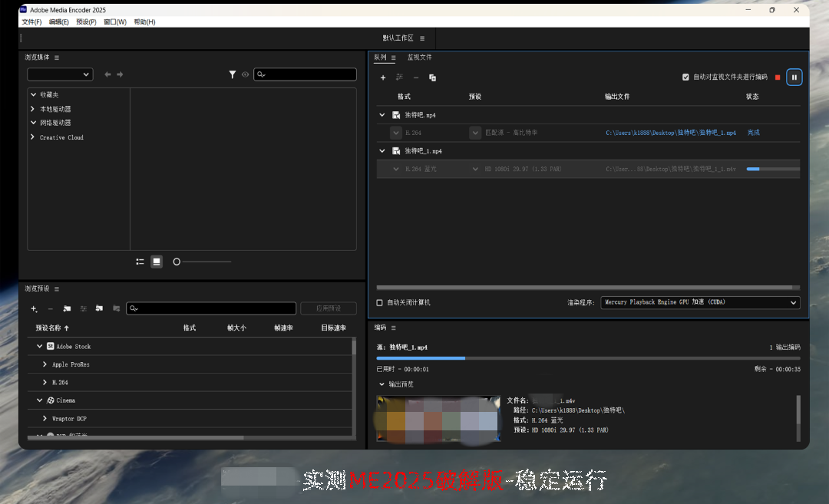The height and width of the screenshot is (504, 829).
Task: Open the 浏览预设 panel menu icon
Action: [x=57, y=289]
